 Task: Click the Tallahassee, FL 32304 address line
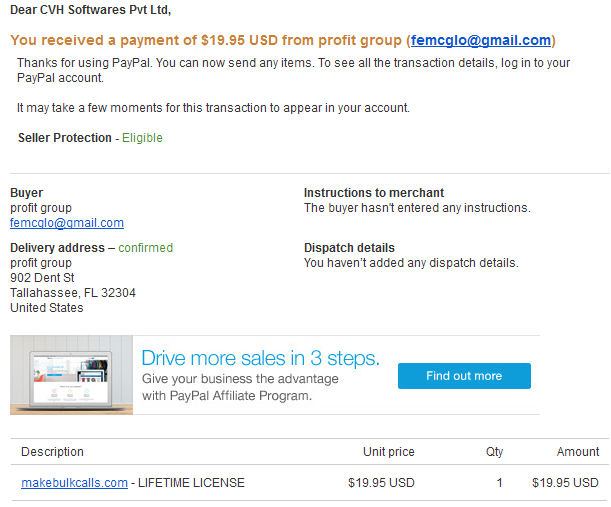(73, 293)
